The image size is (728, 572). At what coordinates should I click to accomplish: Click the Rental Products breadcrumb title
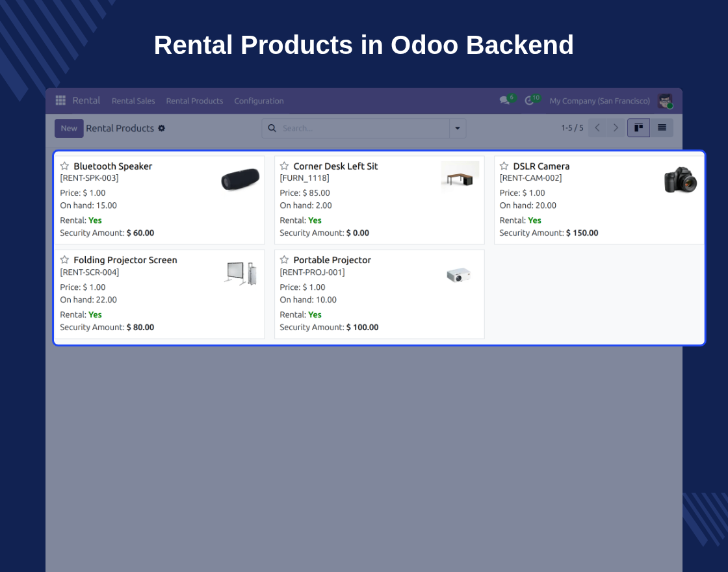pos(120,128)
